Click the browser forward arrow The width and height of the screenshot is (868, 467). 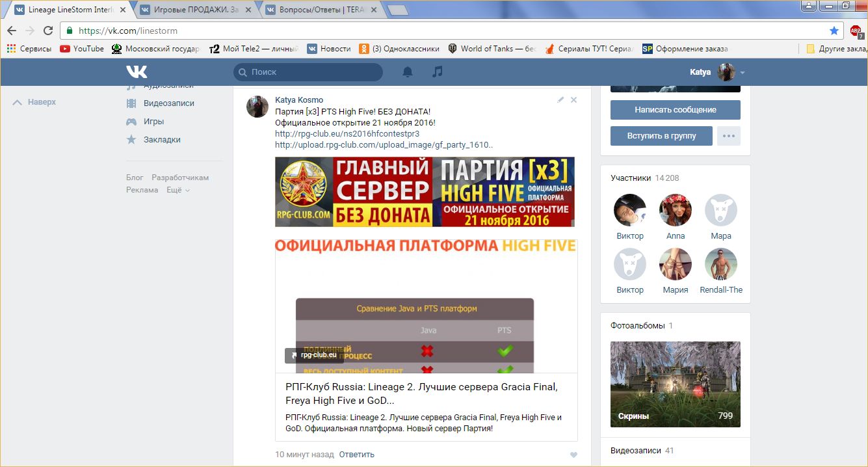(x=30, y=31)
